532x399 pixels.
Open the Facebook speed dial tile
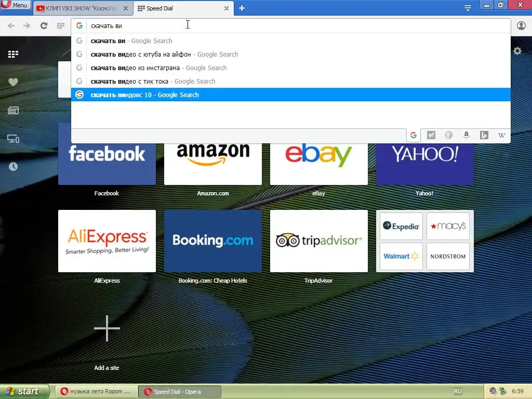point(107,164)
